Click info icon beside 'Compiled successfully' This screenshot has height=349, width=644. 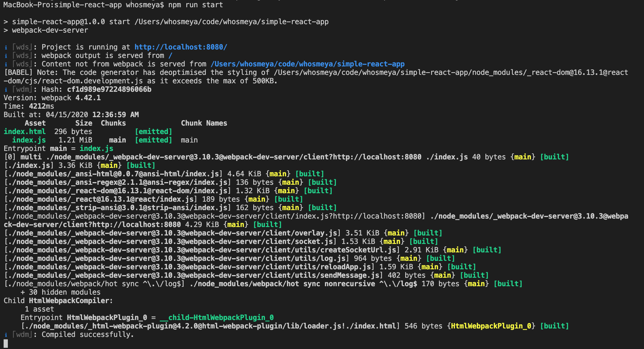(6, 335)
